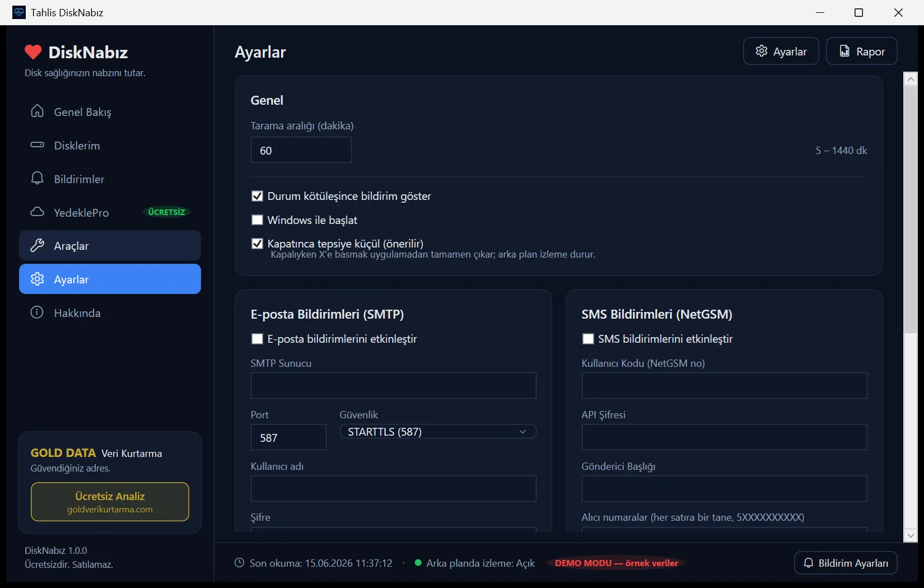This screenshot has width=924, height=588.
Task: Click the top-right Ayarlar button
Action: (781, 51)
